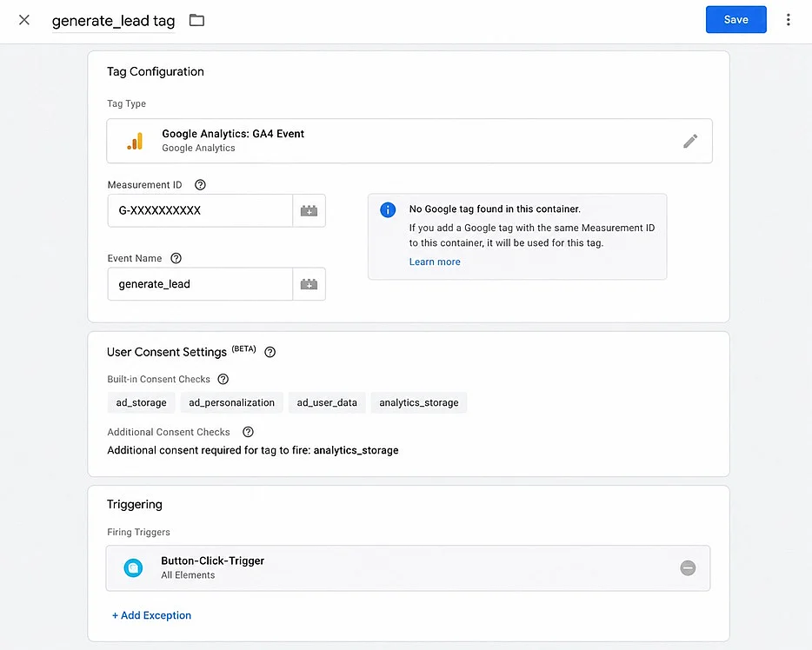This screenshot has height=650, width=812.
Task: Save the generate_lead tag
Action: tap(735, 20)
